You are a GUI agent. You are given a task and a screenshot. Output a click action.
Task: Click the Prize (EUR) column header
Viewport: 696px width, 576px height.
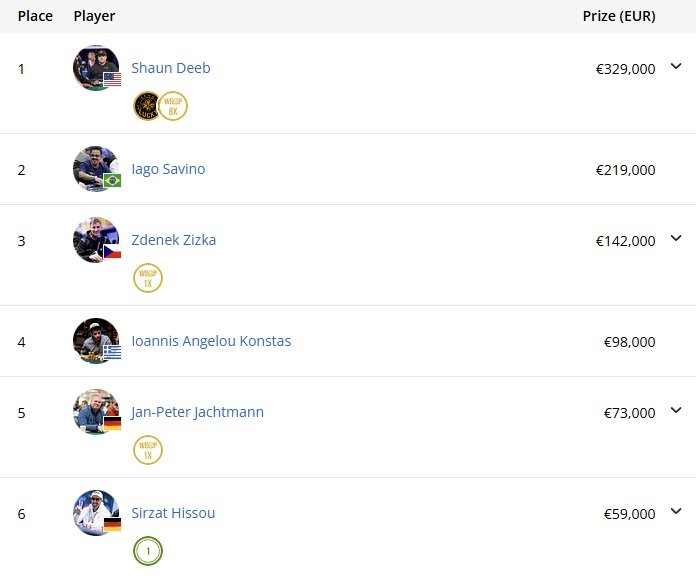tap(619, 16)
